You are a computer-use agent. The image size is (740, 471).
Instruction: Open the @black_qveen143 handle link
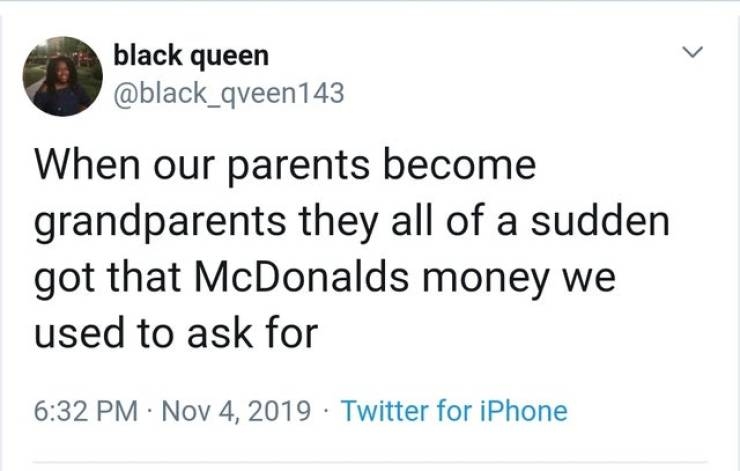228,93
